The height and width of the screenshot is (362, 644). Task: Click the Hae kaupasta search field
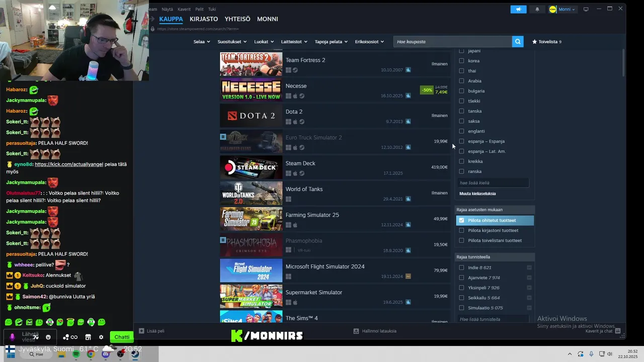pos(452,42)
